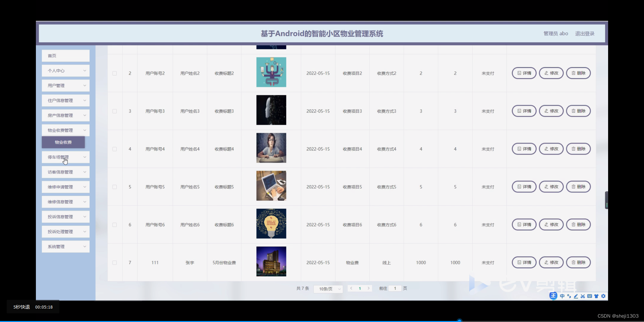Expand the 停车场管理 sidebar menu
The width and height of the screenshot is (644, 322).
click(x=65, y=157)
